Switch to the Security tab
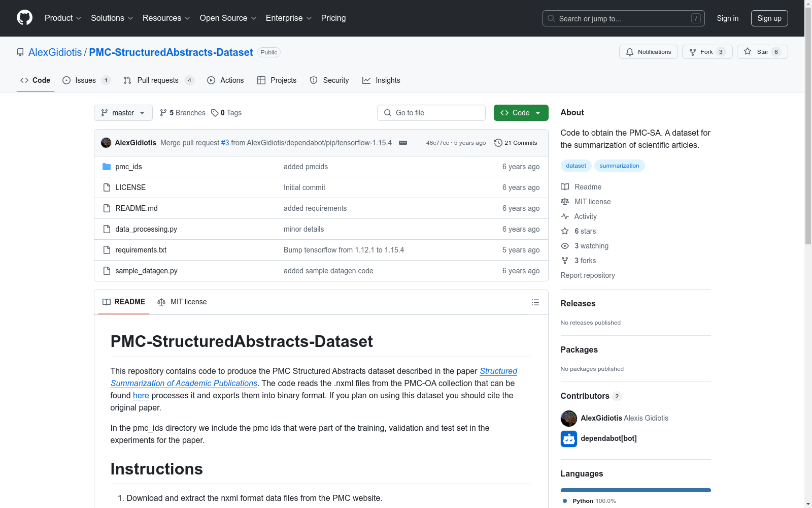The height and width of the screenshot is (508, 812). [329, 80]
